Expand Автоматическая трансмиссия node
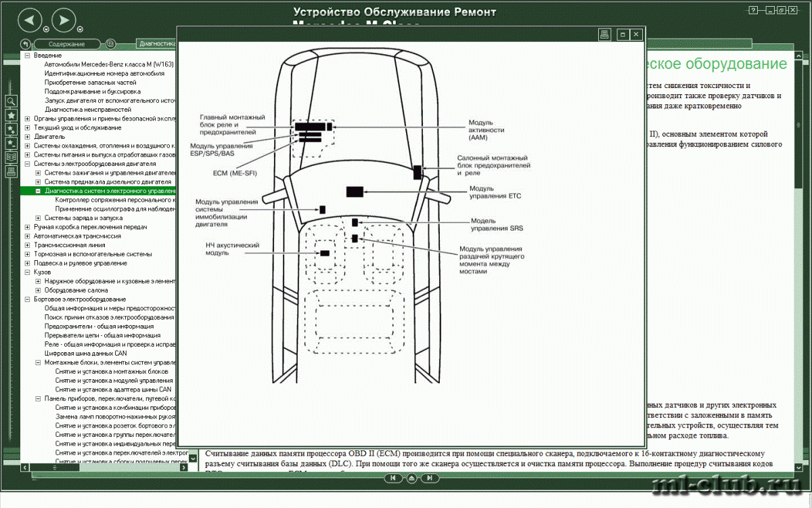Viewport: 812px width, 508px height. [x=27, y=236]
